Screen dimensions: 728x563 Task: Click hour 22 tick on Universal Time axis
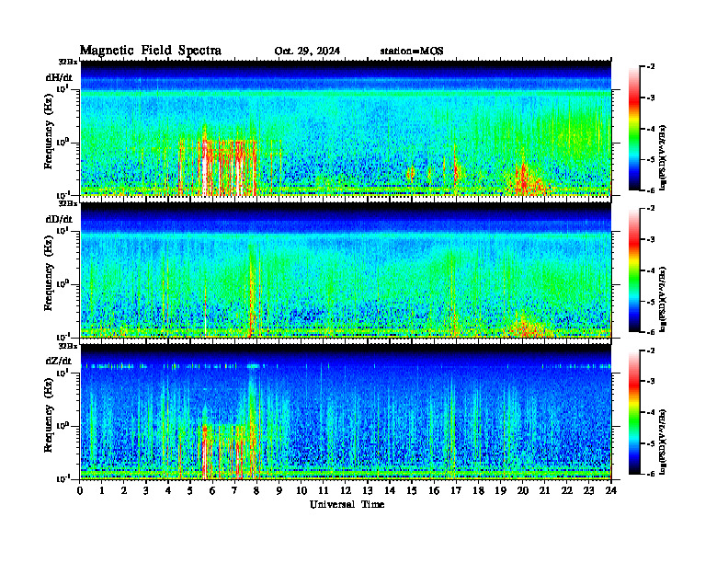(567, 491)
